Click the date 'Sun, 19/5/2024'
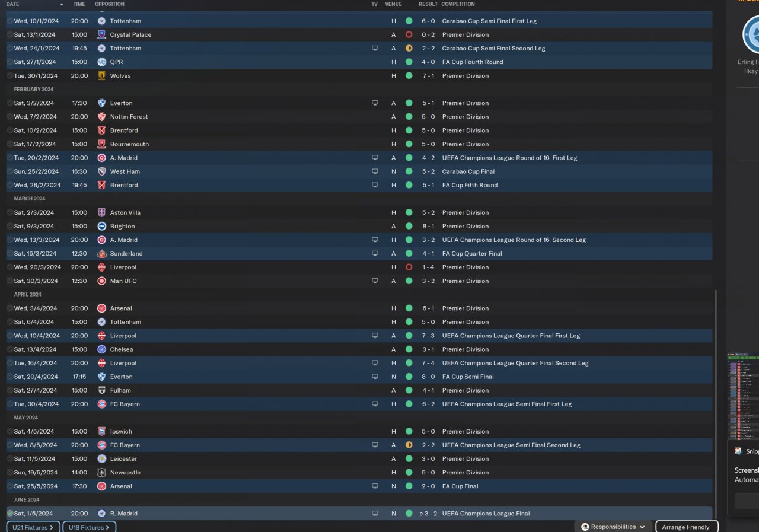Viewport: 759px width, 532px height. 36,472
